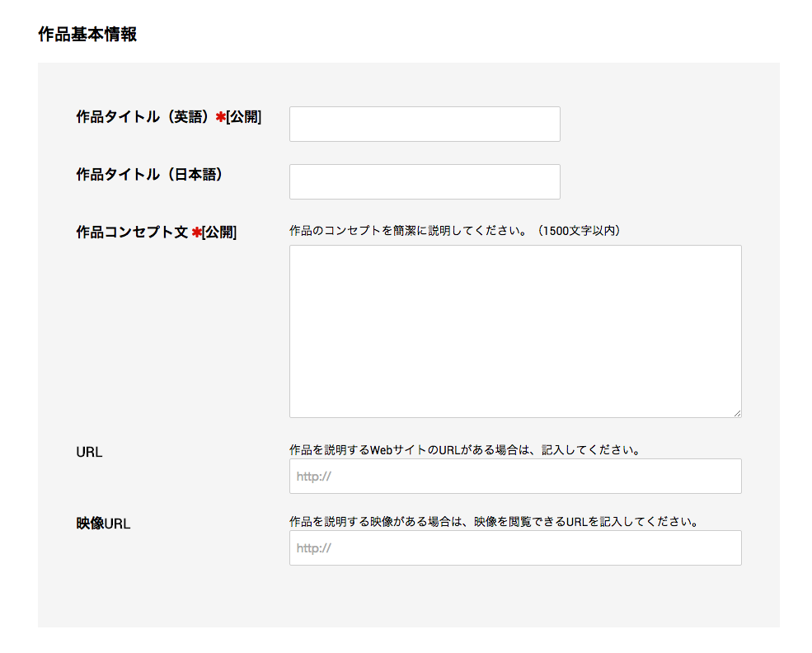812x653 pixels.
Task: Focus the 作品タイトル（日本語） text input field
Action: (x=425, y=181)
